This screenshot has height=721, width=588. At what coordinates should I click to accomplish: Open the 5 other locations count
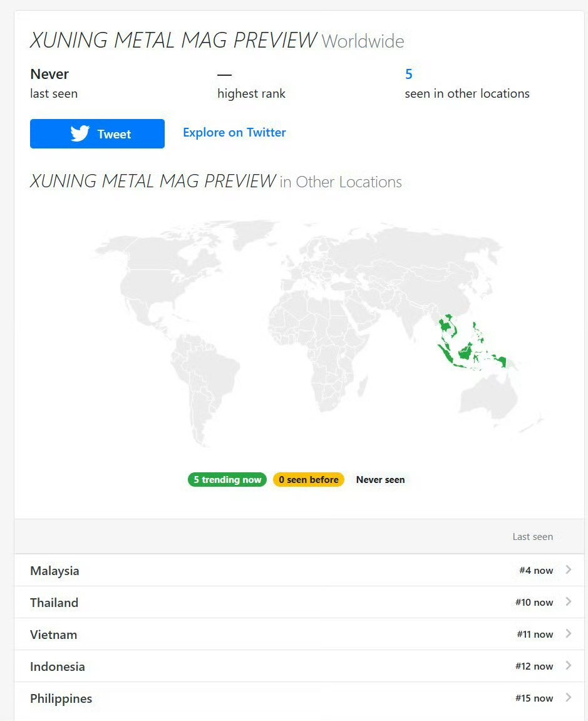tap(409, 74)
